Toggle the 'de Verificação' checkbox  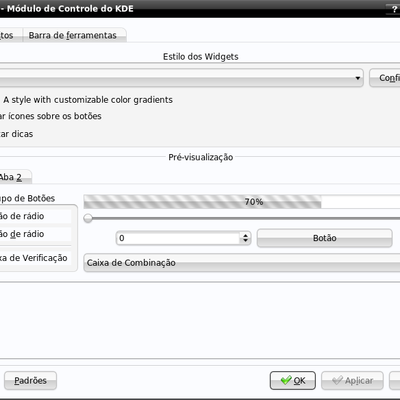click(34, 258)
